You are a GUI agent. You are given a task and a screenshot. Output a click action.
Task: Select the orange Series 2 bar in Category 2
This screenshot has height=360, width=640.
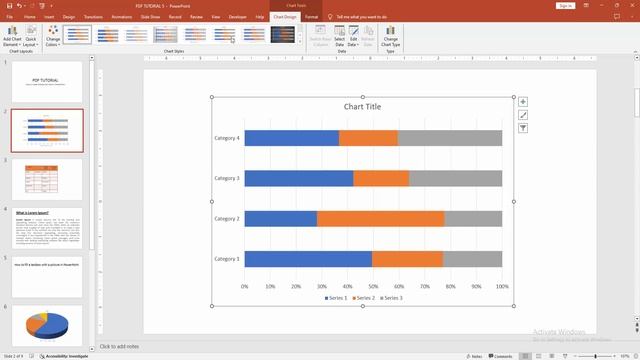click(x=381, y=218)
